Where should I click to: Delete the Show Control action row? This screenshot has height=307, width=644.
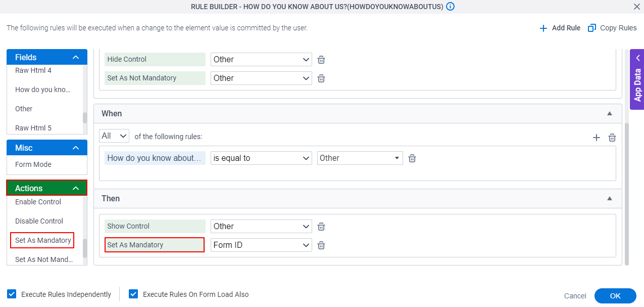[x=321, y=227]
